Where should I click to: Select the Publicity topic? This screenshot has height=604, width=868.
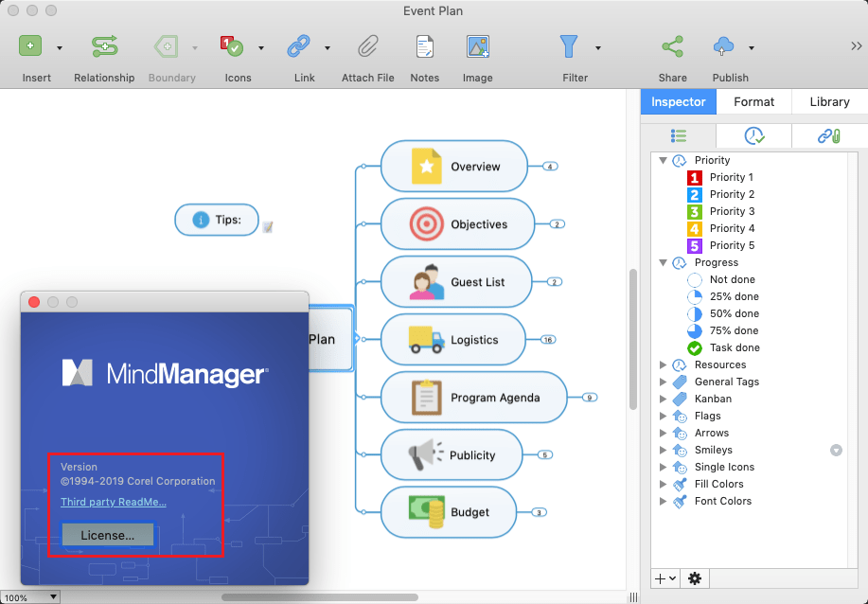coord(452,455)
